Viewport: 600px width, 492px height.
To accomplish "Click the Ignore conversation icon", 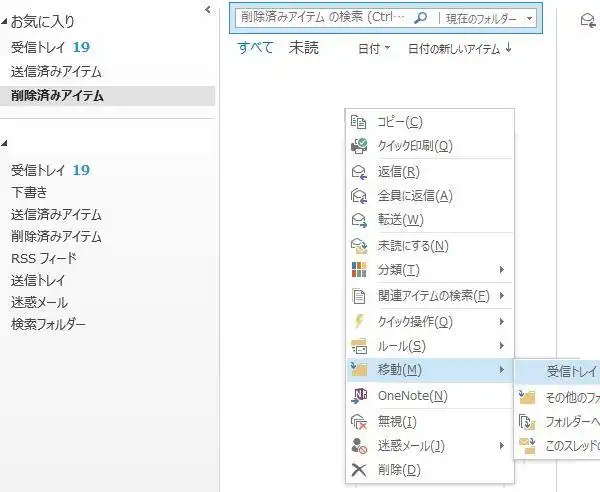I will point(359,422).
